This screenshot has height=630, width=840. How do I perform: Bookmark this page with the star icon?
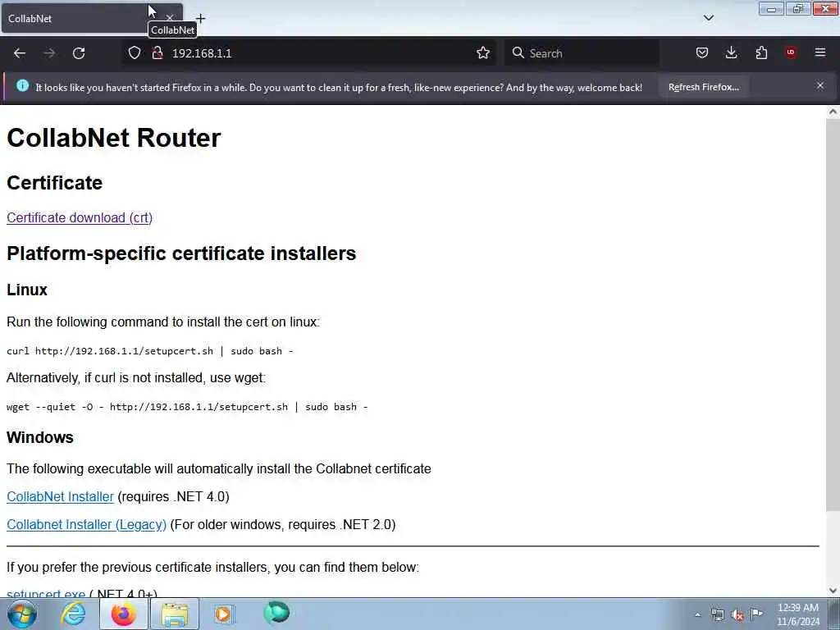coord(483,53)
